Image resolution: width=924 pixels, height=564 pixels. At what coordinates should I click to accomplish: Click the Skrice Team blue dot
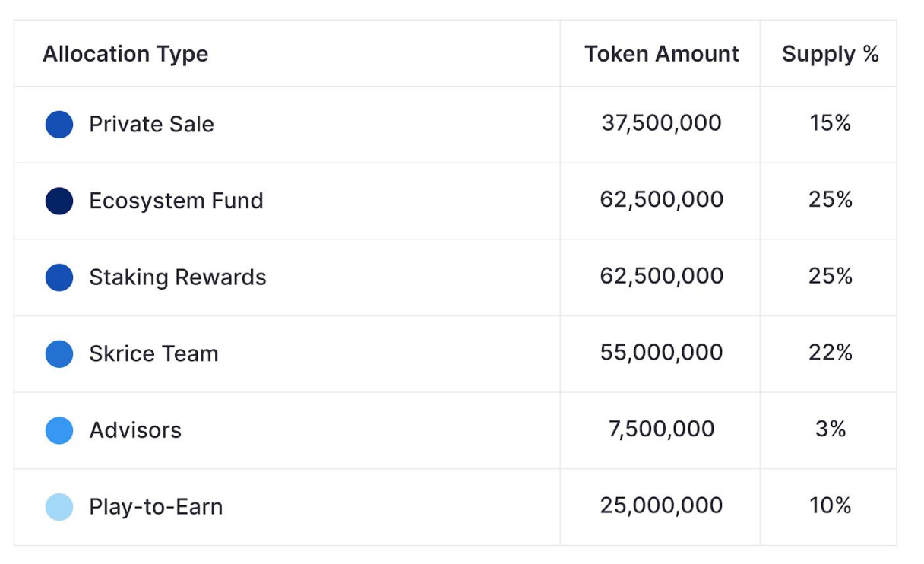click(59, 353)
